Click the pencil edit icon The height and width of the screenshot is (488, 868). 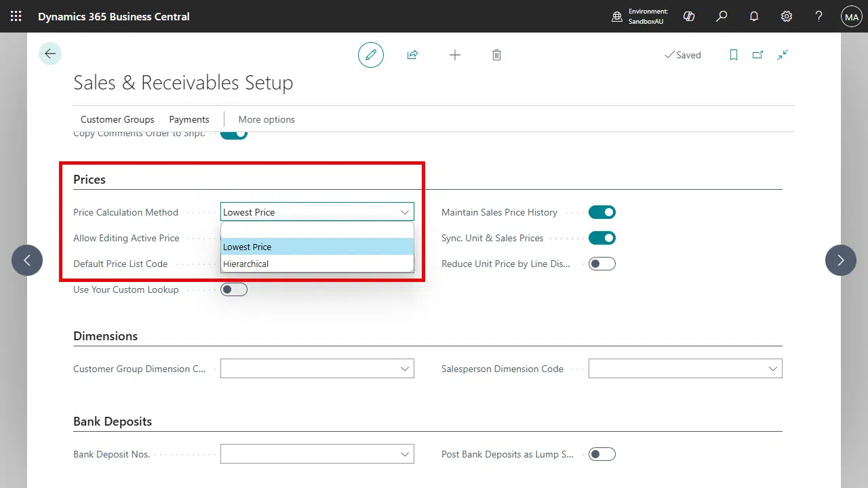(x=371, y=55)
